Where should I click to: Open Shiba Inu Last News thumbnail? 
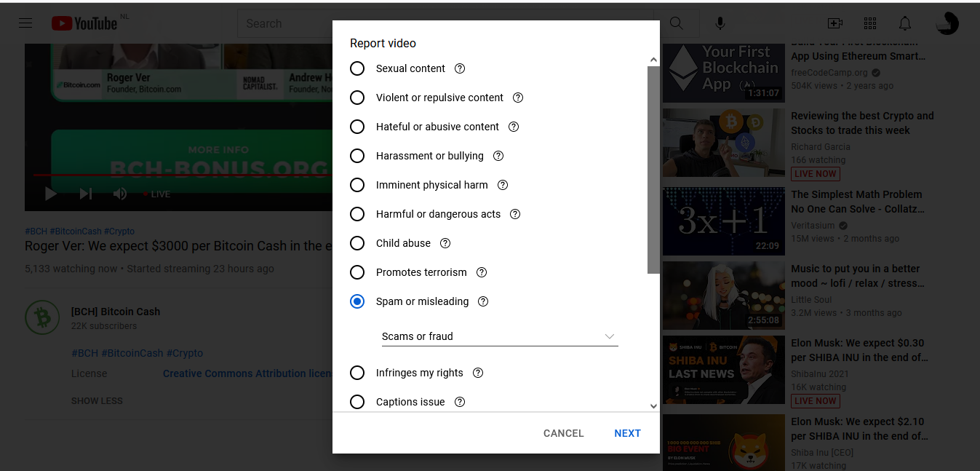click(724, 370)
